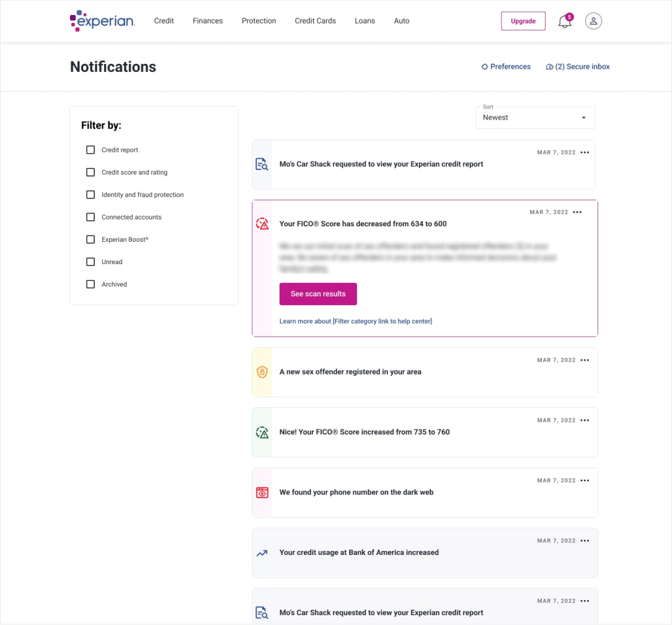Click trending-up icon on Bank of America notification
This screenshot has height=625, width=672.
(x=262, y=553)
